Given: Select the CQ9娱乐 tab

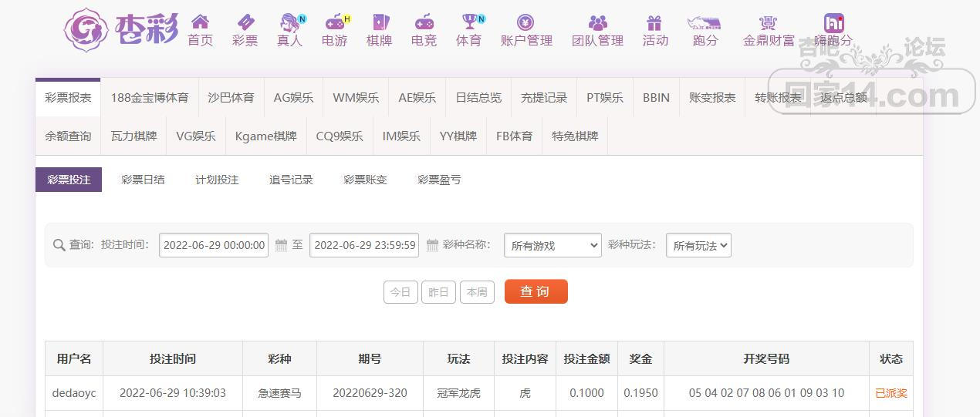Looking at the screenshot, I should (x=340, y=136).
